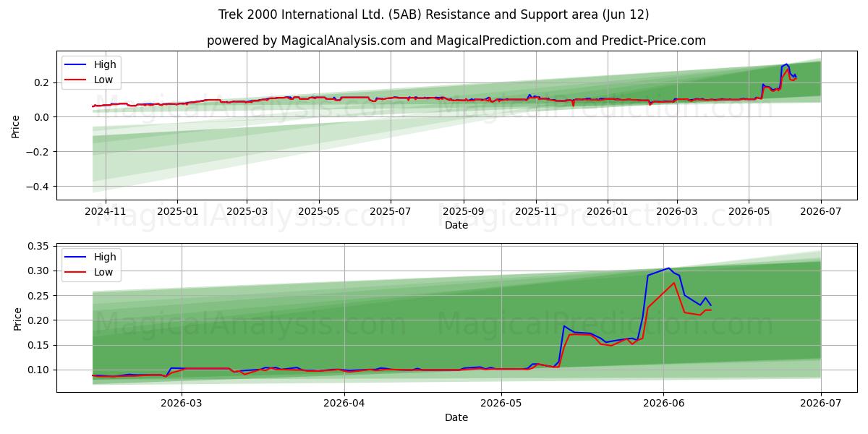Click the '0.20' price tick in bottom chart
868x434 pixels.
(40, 320)
